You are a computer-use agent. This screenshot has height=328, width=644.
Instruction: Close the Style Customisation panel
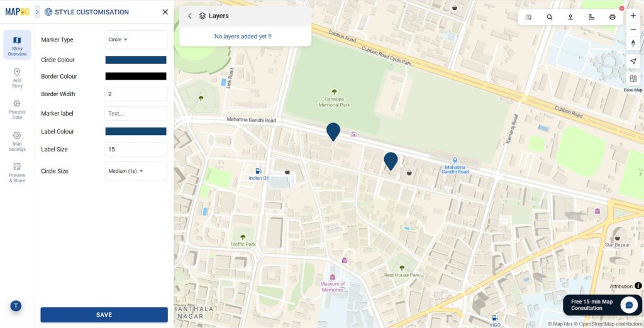pos(165,12)
